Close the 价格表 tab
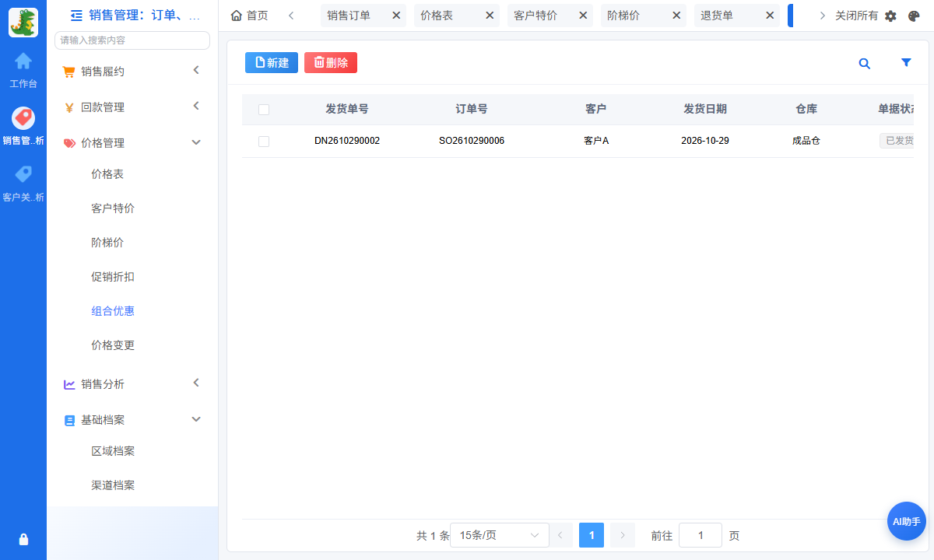Viewport: 934px width, 560px height. [x=490, y=16]
